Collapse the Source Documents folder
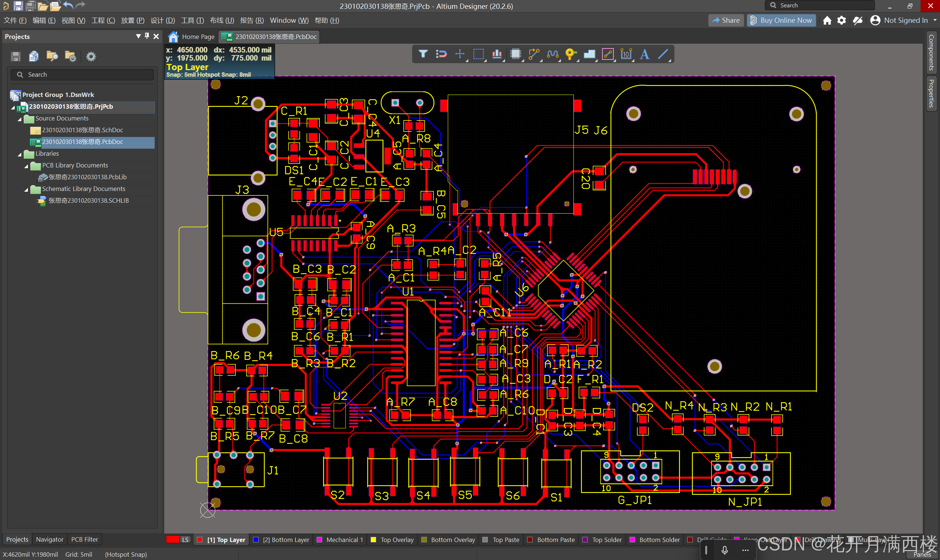Image resolution: width=940 pixels, height=560 pixels. click(x=19, y=119)
